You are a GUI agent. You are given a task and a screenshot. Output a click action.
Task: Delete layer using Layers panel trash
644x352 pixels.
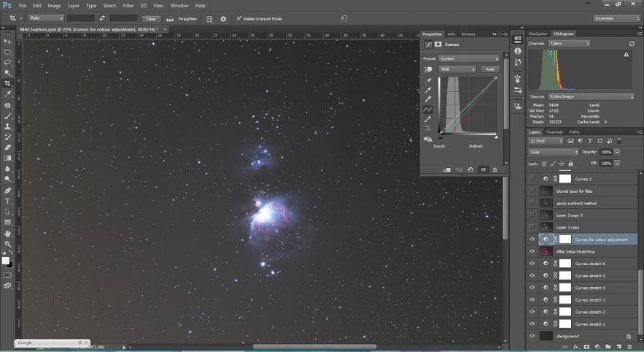(x=629, y=347)
